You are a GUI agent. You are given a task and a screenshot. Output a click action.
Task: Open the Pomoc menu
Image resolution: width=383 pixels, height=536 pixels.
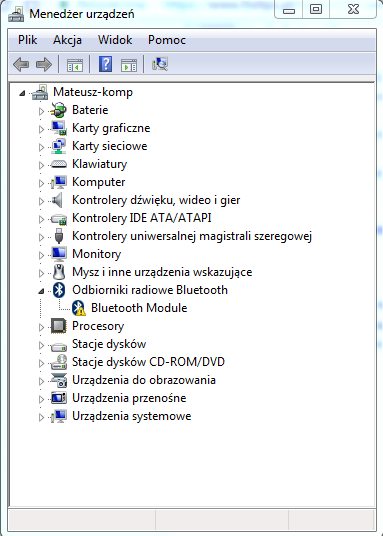[167, 40]
